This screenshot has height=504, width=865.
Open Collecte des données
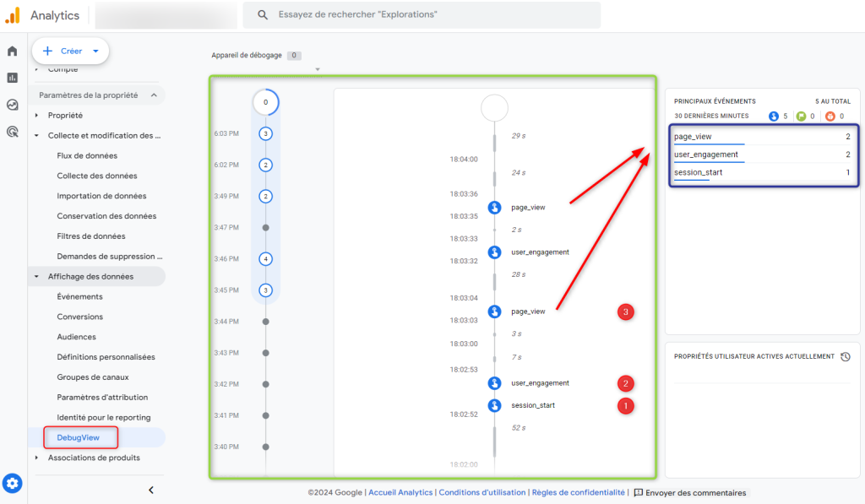[97, 176]
